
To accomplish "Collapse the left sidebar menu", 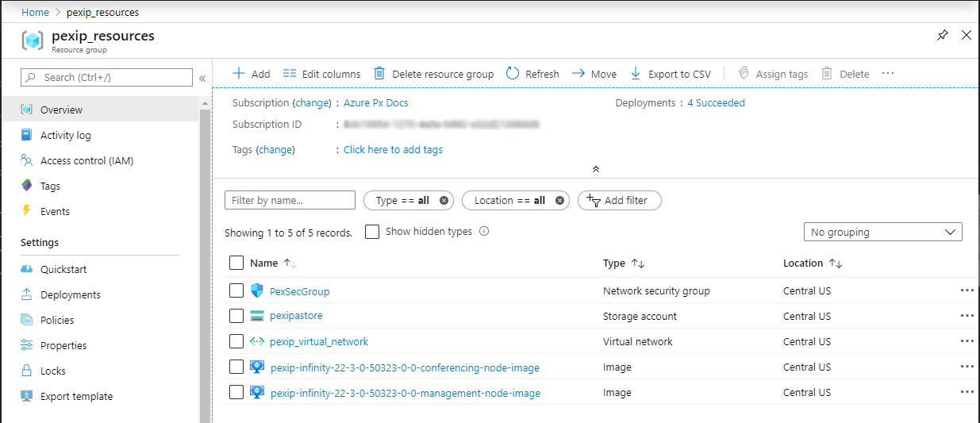I will 202,78.
